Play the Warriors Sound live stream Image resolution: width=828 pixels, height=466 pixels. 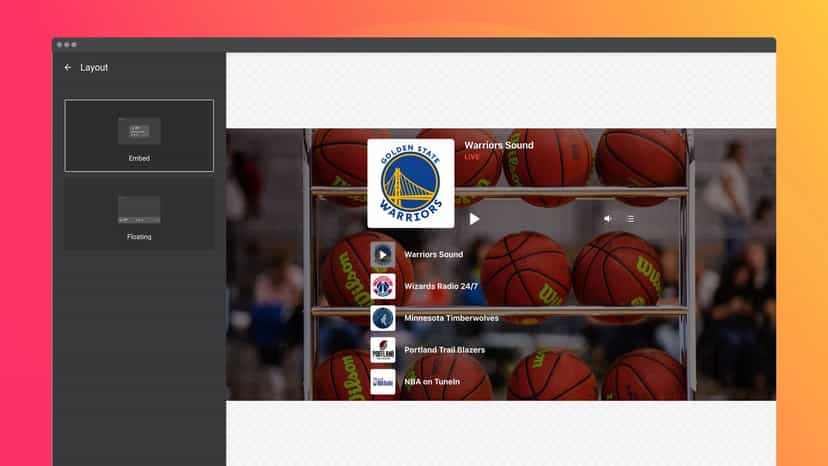(474, 219)
